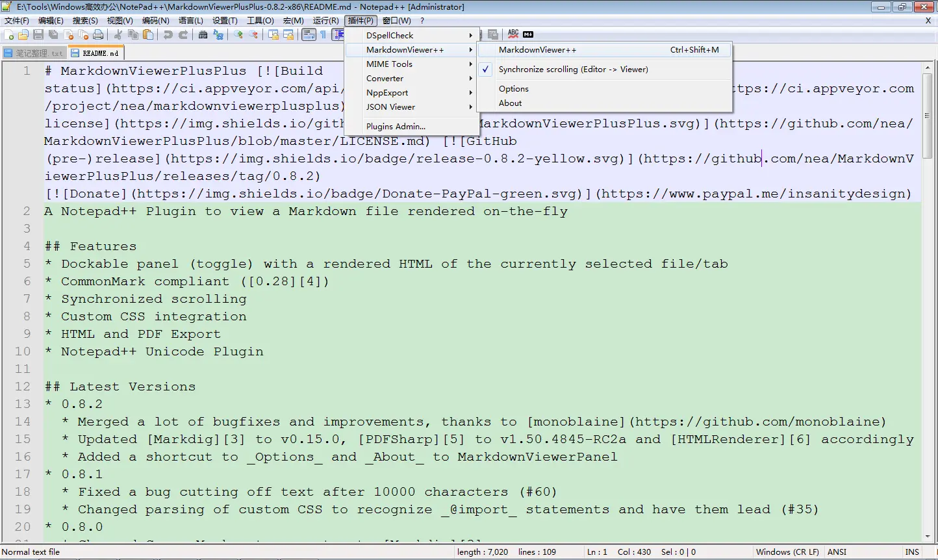
Task: Open the 文件(F) menu
Action: tap(17, 21)
